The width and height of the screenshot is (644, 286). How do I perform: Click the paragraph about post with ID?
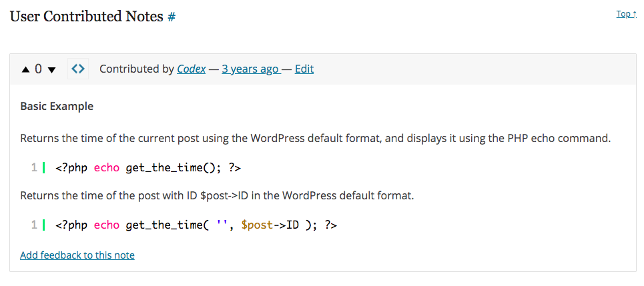click(217, 195)
